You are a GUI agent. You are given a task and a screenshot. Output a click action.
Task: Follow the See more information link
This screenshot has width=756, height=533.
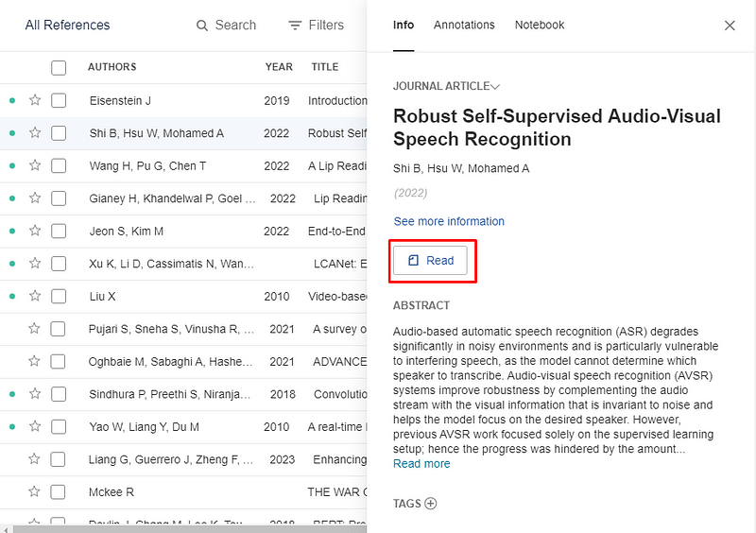(x=449, y=221)
